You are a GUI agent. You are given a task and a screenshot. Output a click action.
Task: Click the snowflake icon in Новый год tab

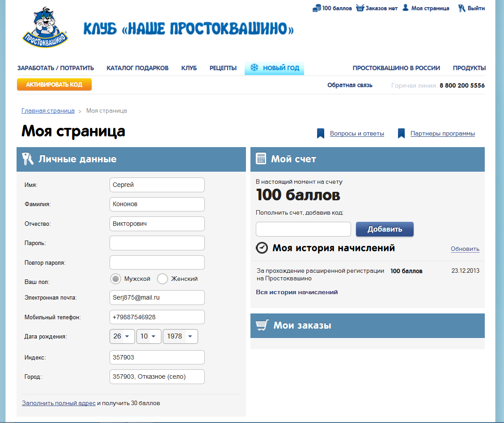tap(254, 68)
